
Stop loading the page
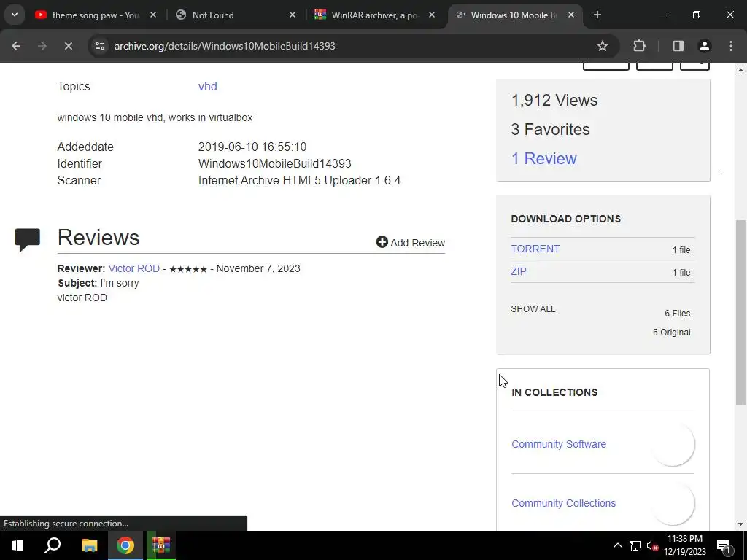pos(68,46)
